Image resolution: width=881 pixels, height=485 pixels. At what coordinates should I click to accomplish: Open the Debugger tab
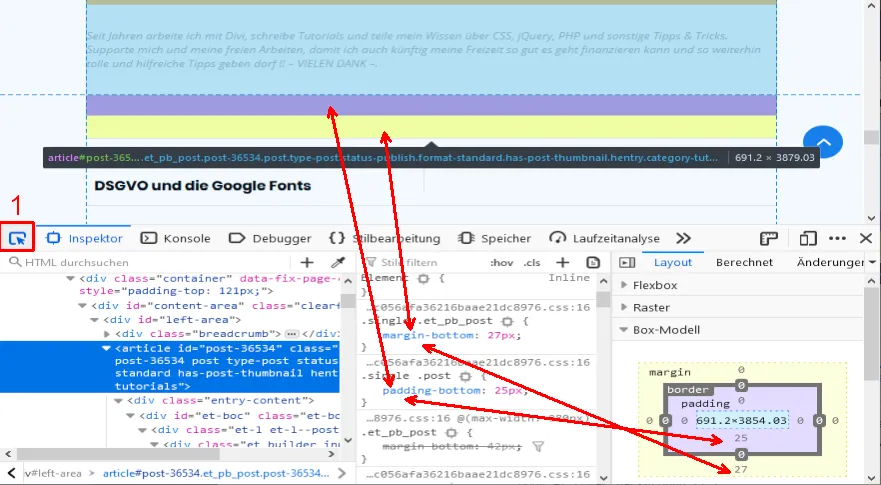pos(270,238)
